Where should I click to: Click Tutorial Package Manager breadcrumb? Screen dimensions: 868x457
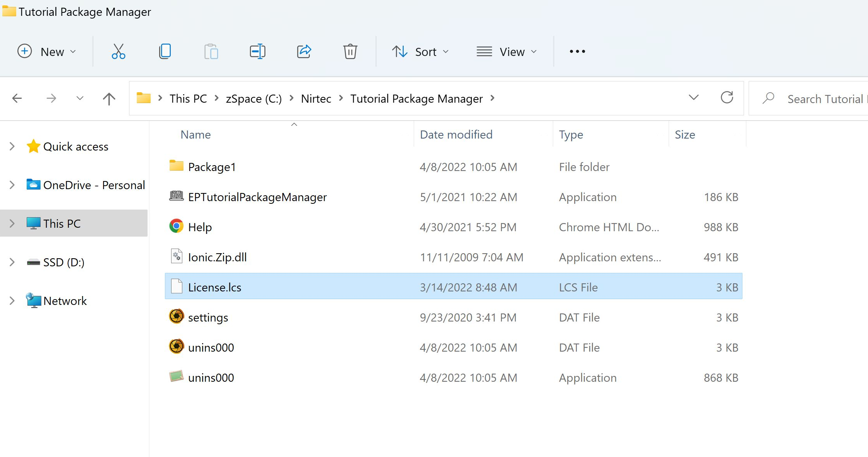(416, 98)
